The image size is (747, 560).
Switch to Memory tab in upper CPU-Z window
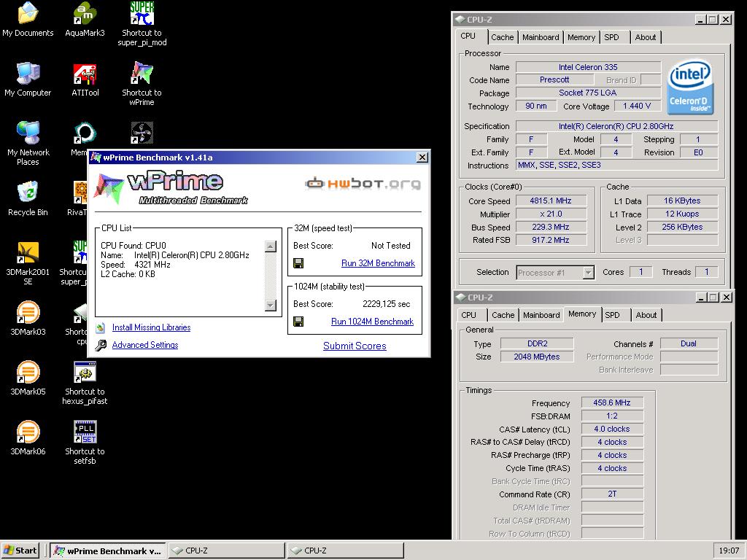[x=581, y=37]
